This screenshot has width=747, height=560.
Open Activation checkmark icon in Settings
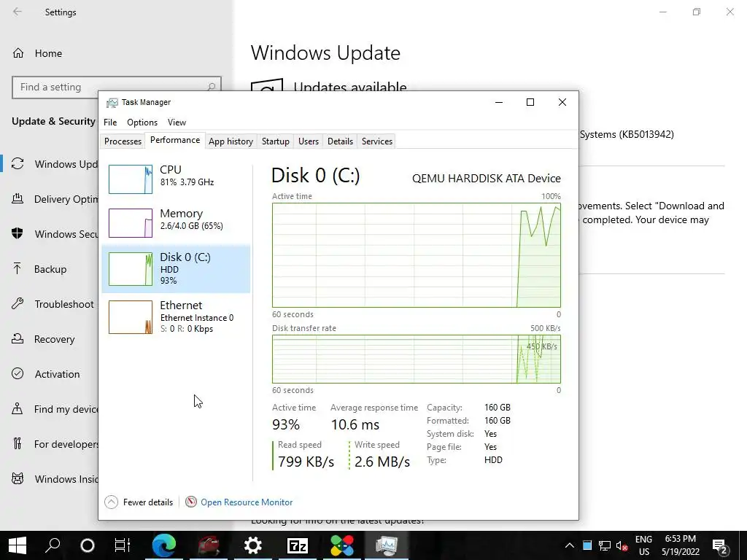pyautogui.click(x=18, y=374)
